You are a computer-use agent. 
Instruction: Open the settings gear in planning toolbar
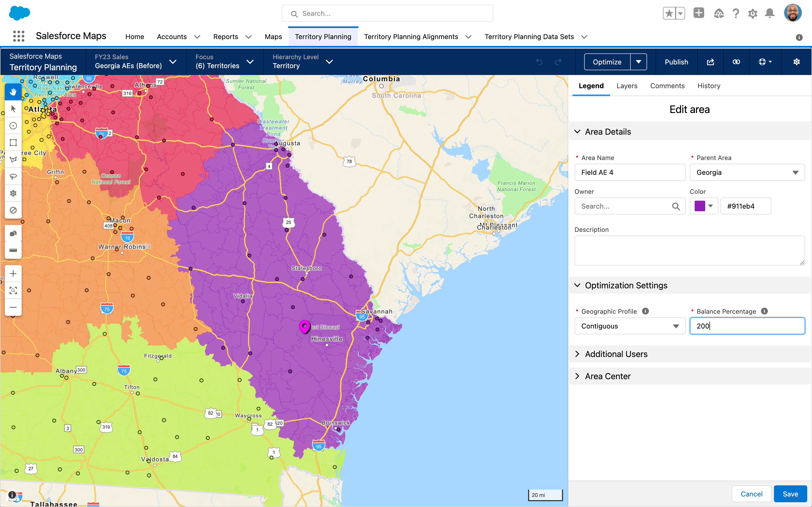[x=796, y=62]
